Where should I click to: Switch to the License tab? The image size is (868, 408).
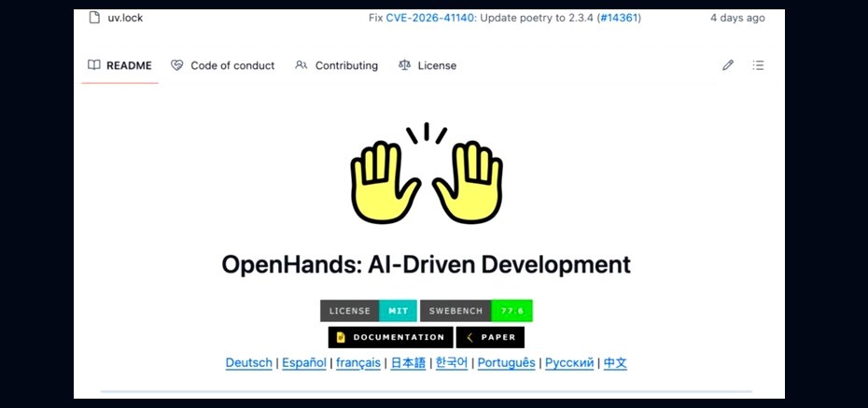pyautogui.click(x=427, y=65)
